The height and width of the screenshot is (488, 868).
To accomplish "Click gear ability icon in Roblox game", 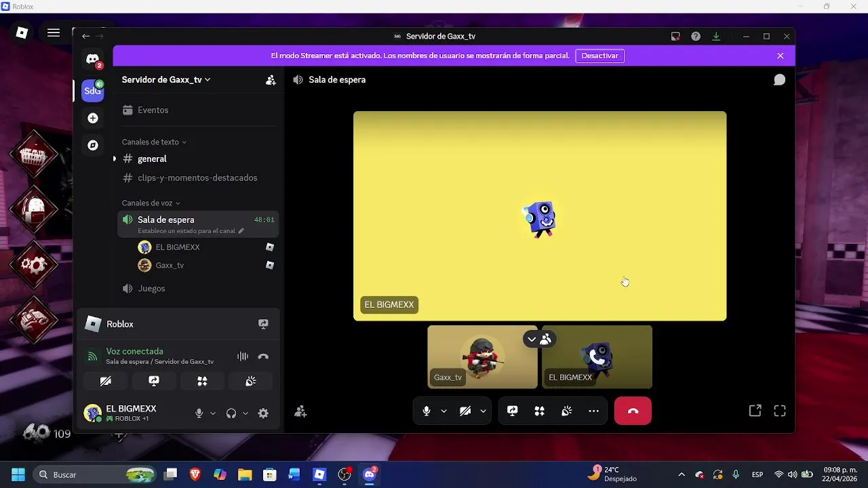I will [34, 264].
